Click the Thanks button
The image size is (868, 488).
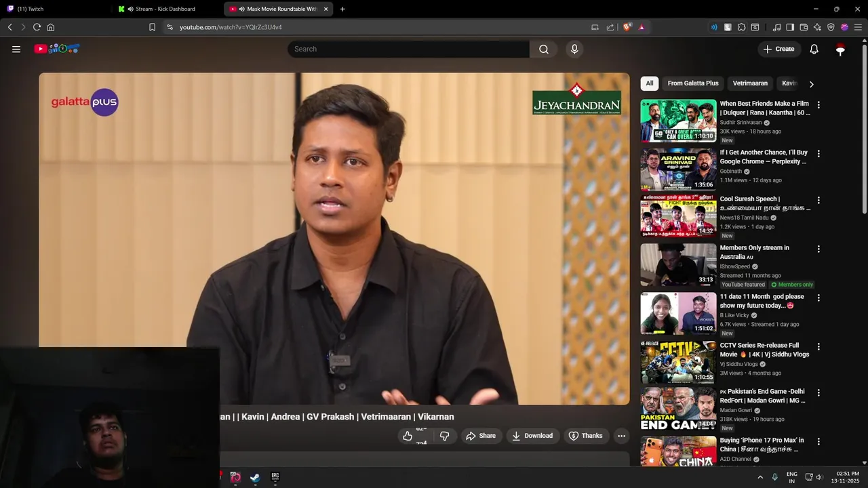[x=585, y=436]
